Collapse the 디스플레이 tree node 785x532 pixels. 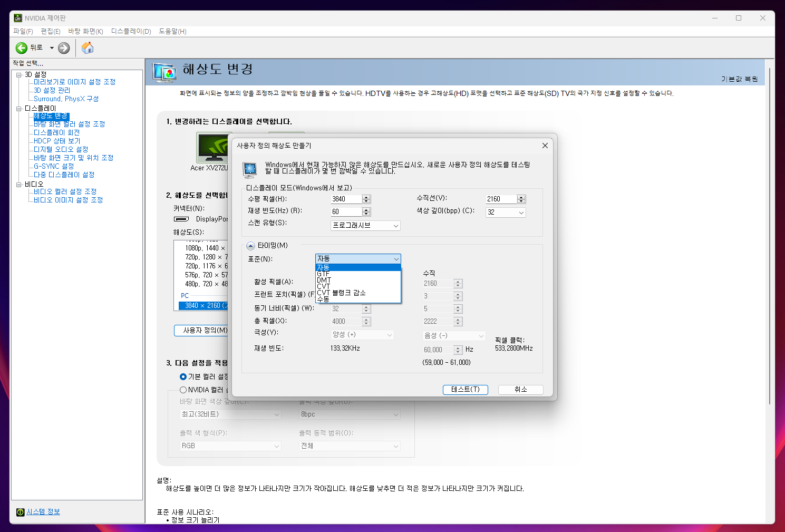(x=18, y=109)
